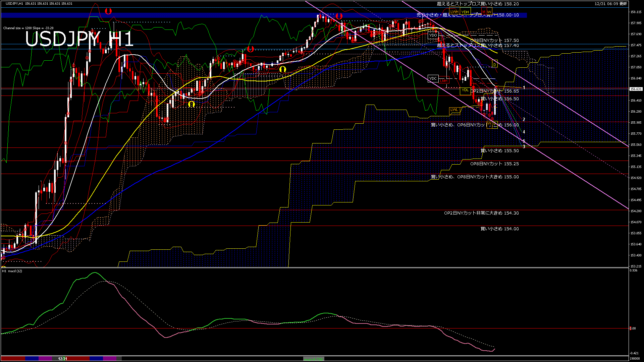Click the yellow buy-signal arrow near 157.05
The height and width of the screenshot is (362, 644).
coord(283,69)
